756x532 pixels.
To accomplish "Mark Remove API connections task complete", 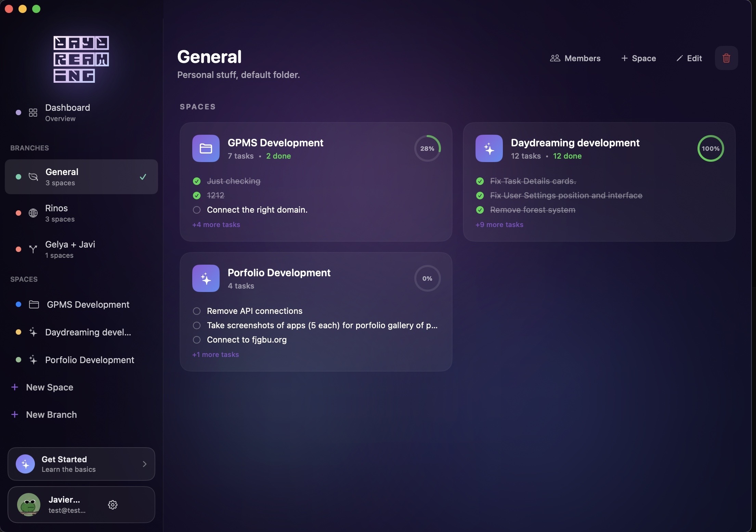I will click(197, 311).
